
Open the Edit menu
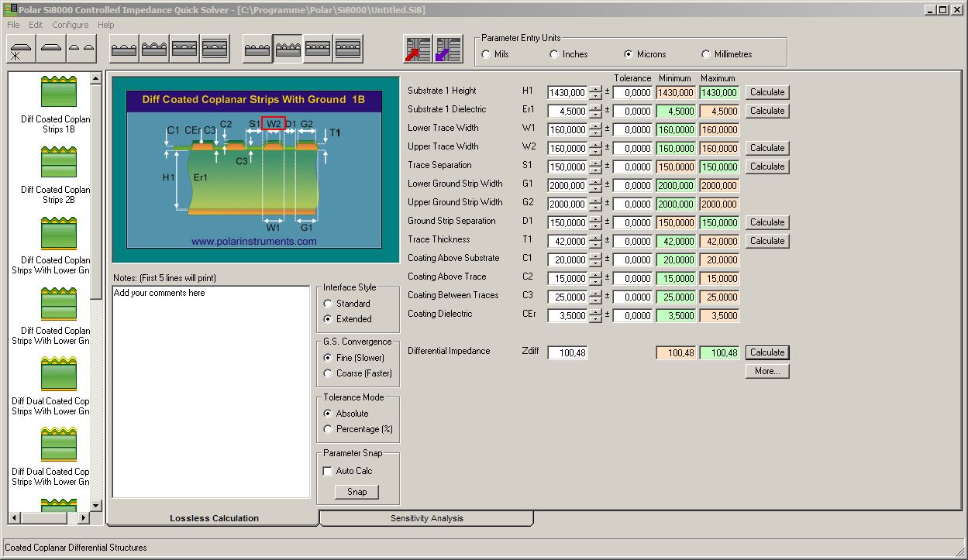(36, 25)
